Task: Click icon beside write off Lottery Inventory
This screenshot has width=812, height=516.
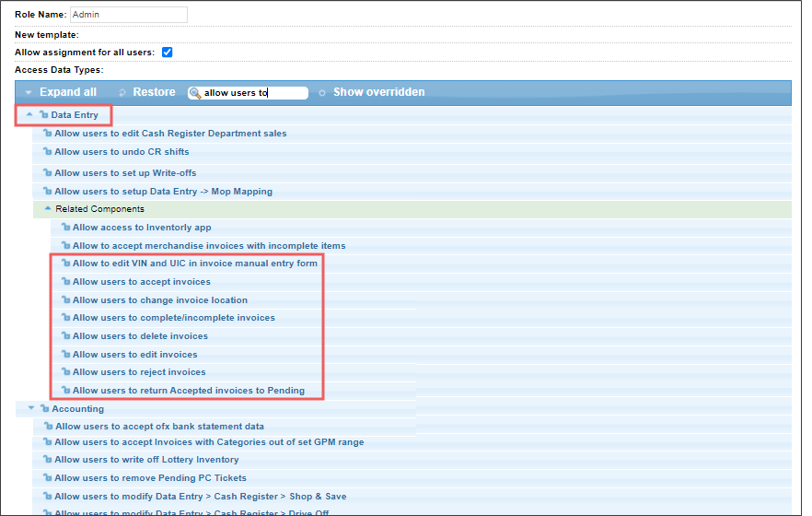Action: pyautogui.click(x=48, y=459)
